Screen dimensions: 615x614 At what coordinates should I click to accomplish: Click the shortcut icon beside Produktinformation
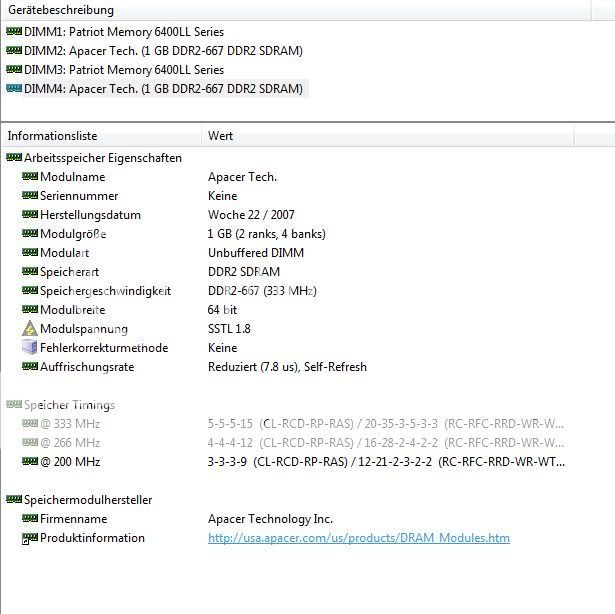(30, 538)
